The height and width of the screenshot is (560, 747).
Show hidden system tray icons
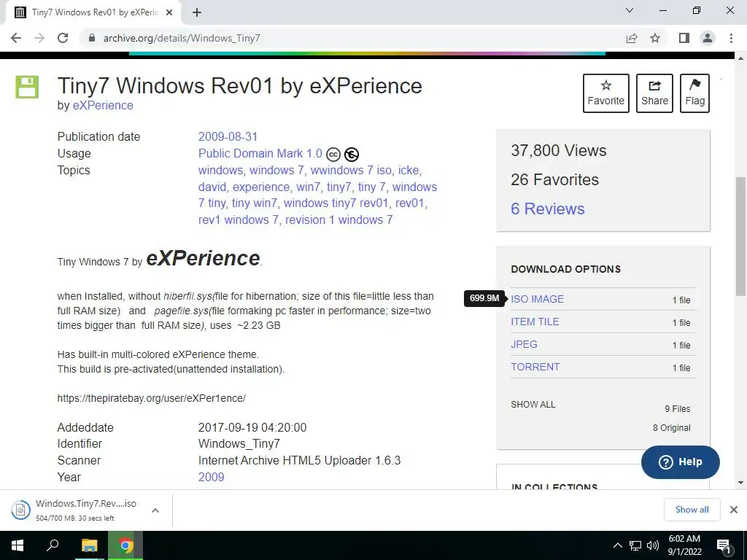pos(617,545)
